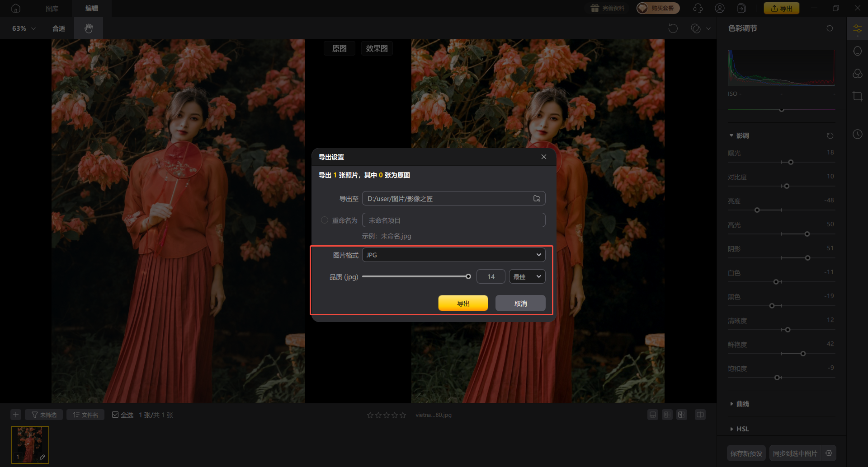Open the history clock panel

click(857, 134)
